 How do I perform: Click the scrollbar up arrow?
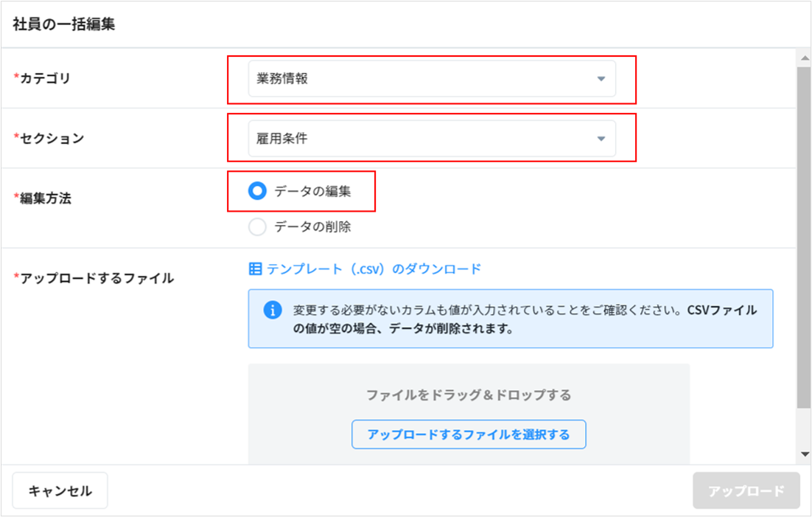tap(804, 58)
